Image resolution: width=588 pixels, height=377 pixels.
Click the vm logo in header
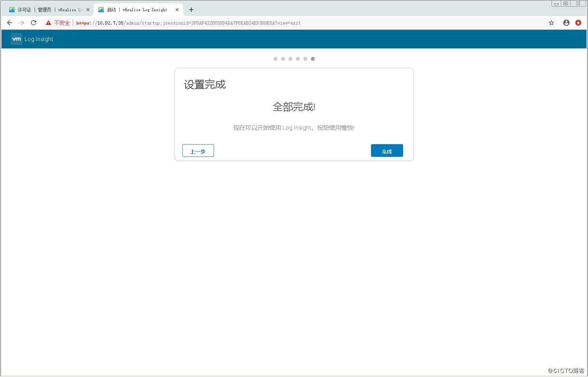click(16, 39)
